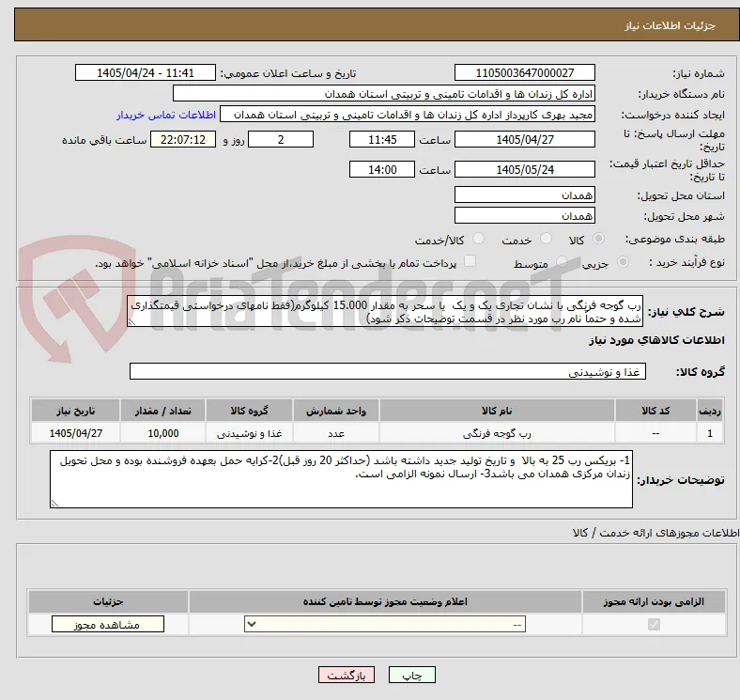The image size is (740, 700).
Task: Click the بازگشت back button
Action: tap(347, 675)
